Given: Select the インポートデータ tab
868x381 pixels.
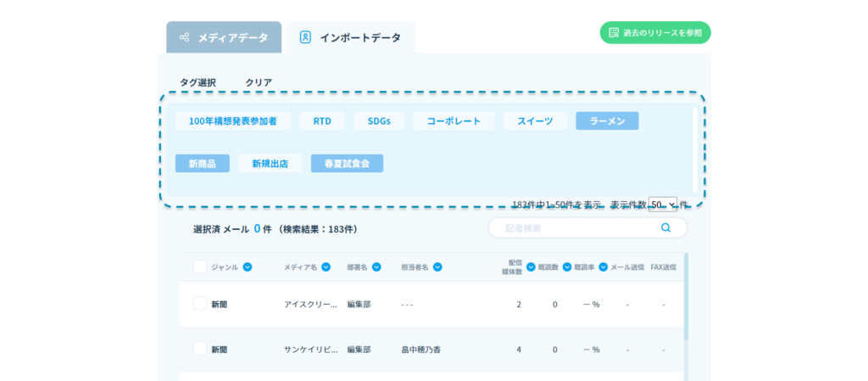Looking at the screenshot, I should click(x=350, y=37).
